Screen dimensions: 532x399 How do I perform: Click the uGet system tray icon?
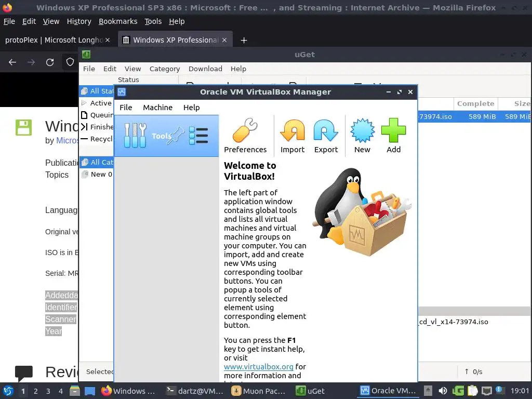pyautogui.click(x=458, y=391)
